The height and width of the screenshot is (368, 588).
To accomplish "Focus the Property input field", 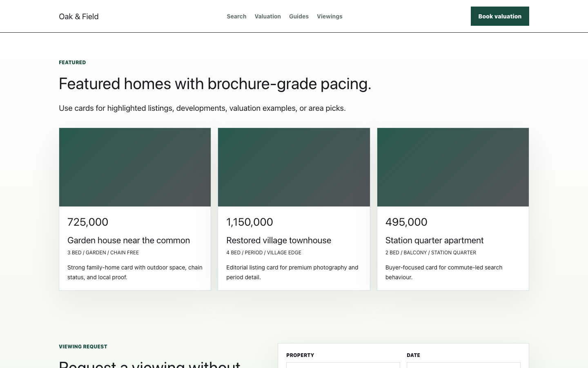I will pos(343,365).
